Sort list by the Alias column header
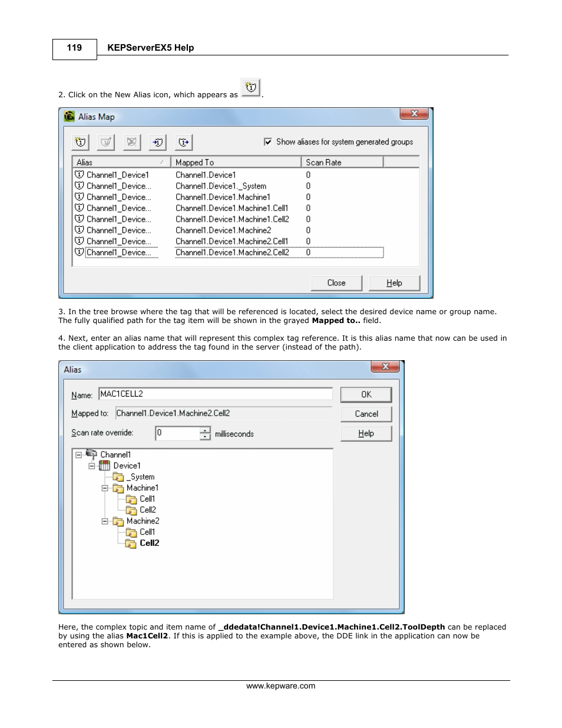This screenshot has height=728, width=562. (121, 162)
